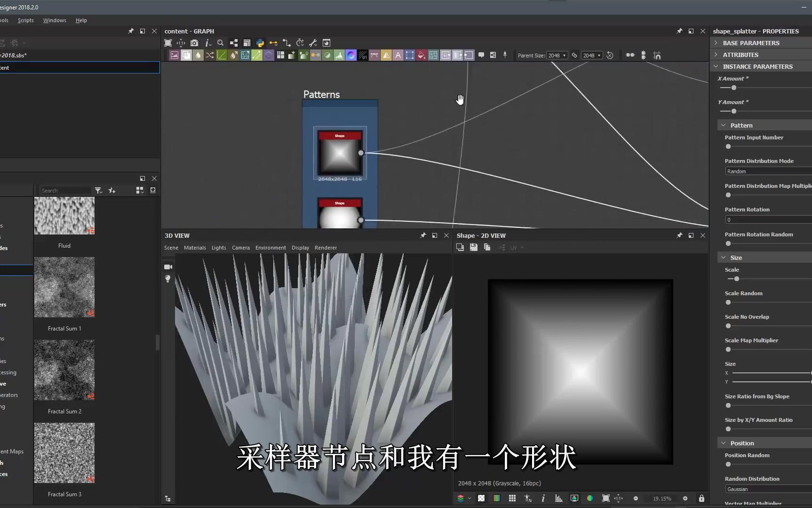Open the 3D view Renderer menu
Screen dimensions: 812x508
tap(326, 248)
